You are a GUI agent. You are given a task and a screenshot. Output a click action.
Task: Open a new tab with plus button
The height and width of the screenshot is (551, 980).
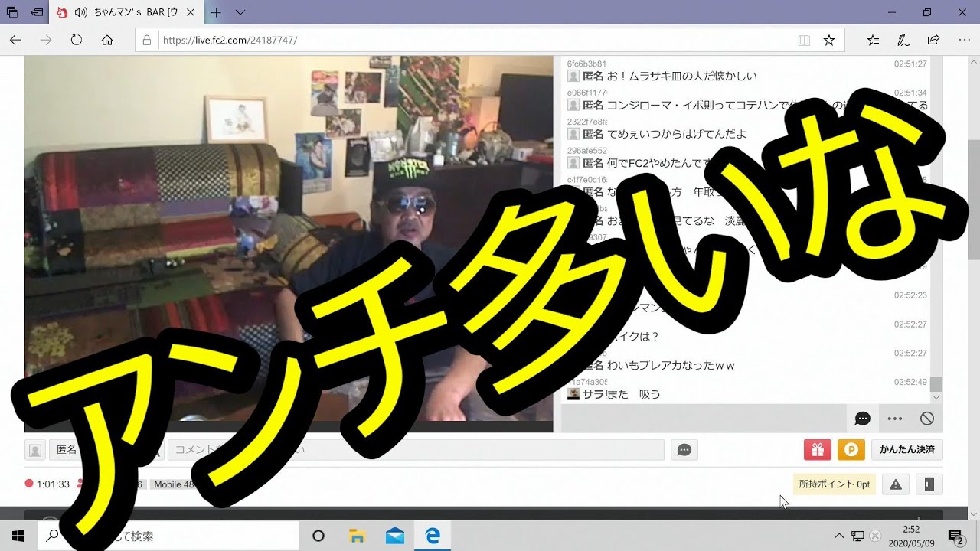click(217, 12)
